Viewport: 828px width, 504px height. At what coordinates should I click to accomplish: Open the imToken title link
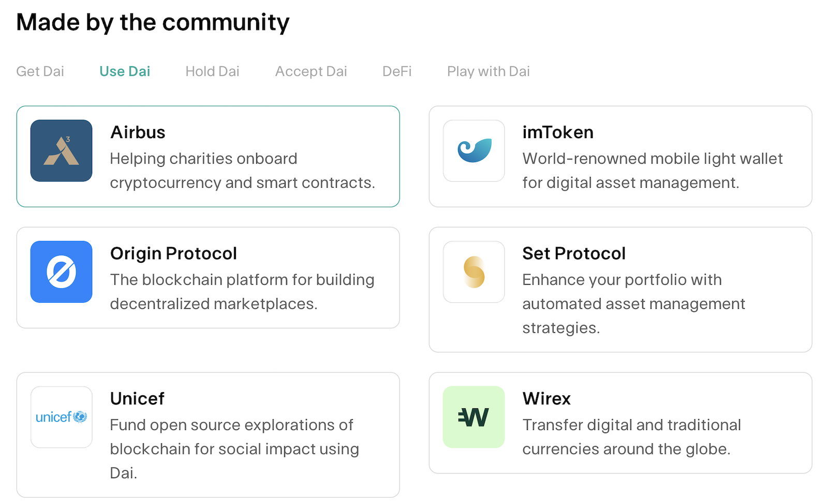point(557,132)
